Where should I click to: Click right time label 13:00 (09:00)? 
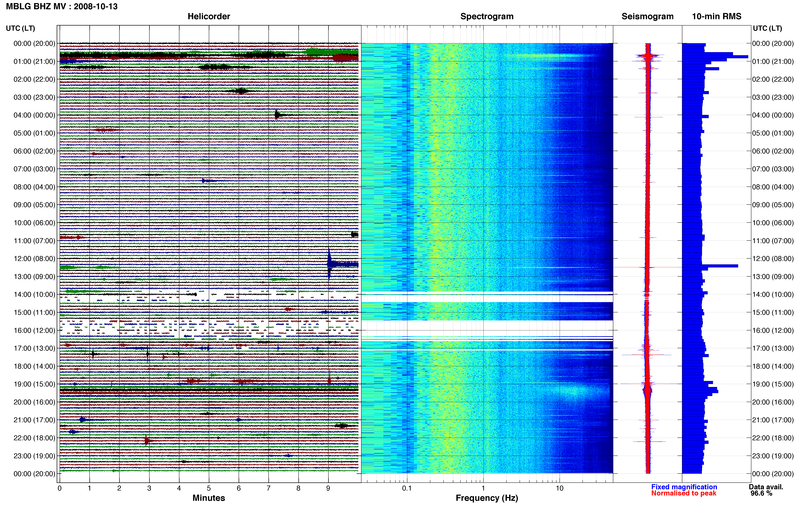coord(773,277)
